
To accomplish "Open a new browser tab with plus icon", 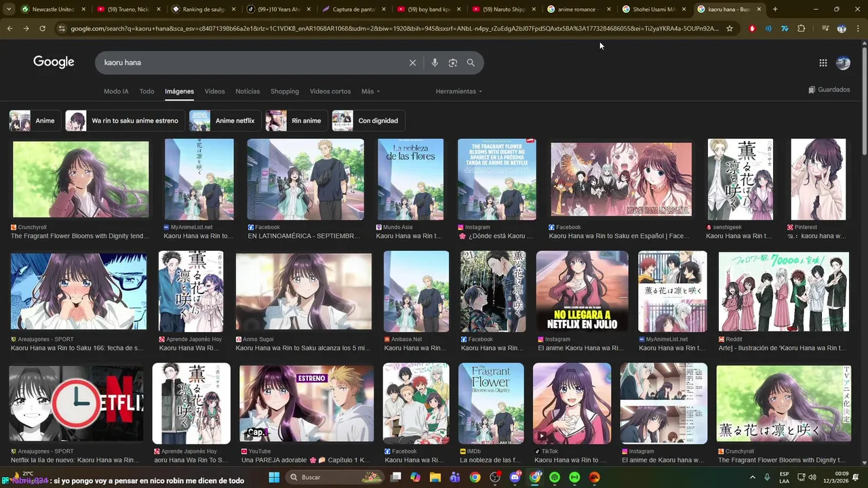I will (775, 9).
